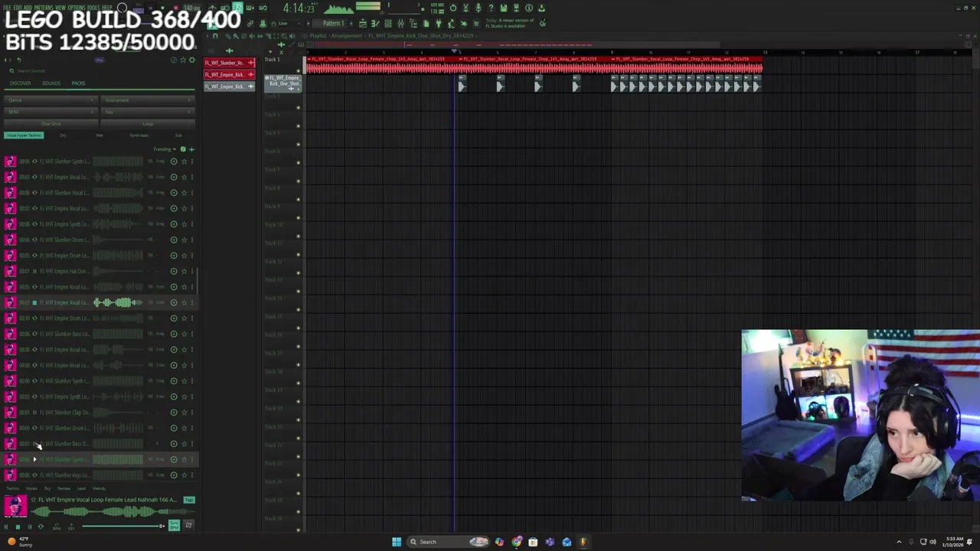
Task: Stop the sample preview playback
Action: pos(18,527)
